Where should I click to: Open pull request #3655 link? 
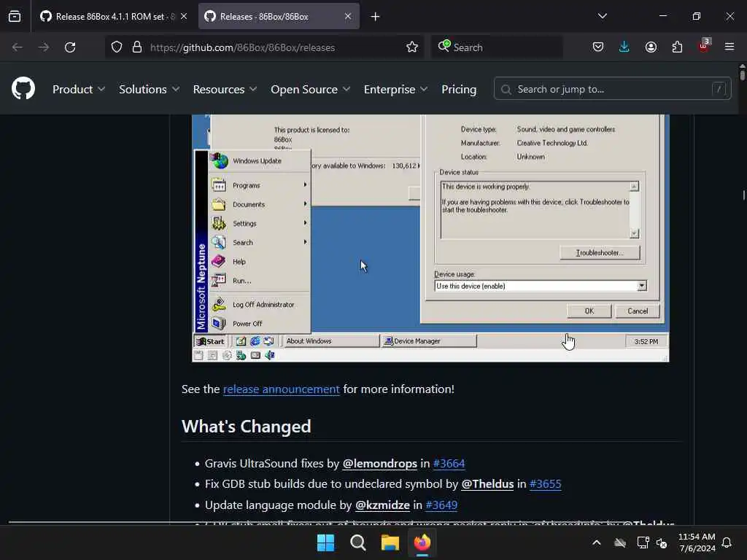546,484
